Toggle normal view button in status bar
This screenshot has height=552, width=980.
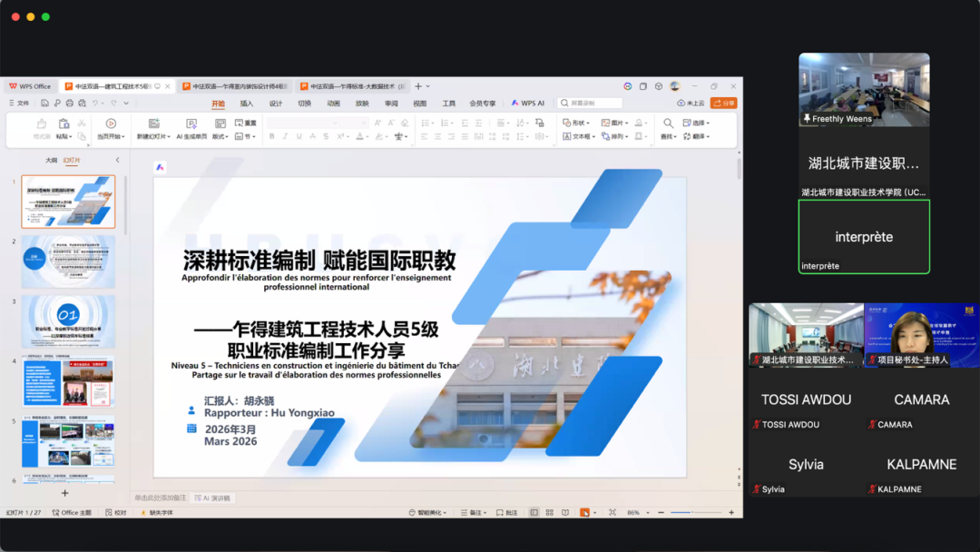(534, 513)
